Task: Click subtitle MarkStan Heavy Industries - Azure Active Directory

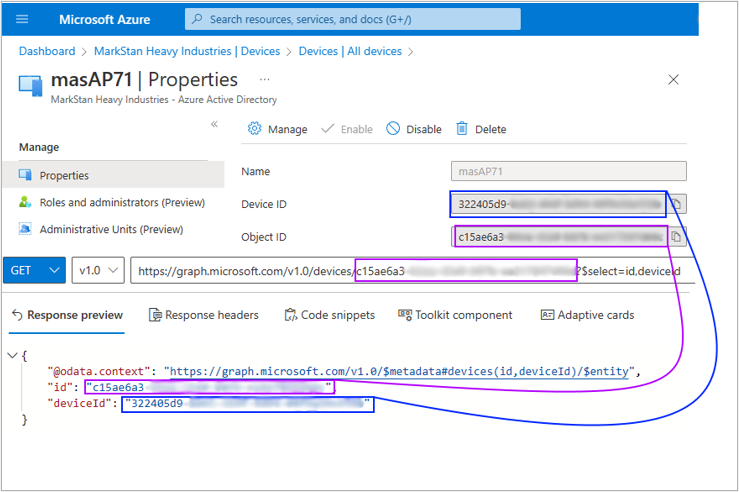Action: point(164,99)
